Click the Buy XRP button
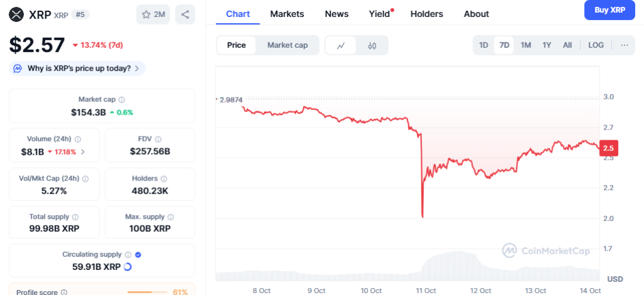 [x=609, y=10]
